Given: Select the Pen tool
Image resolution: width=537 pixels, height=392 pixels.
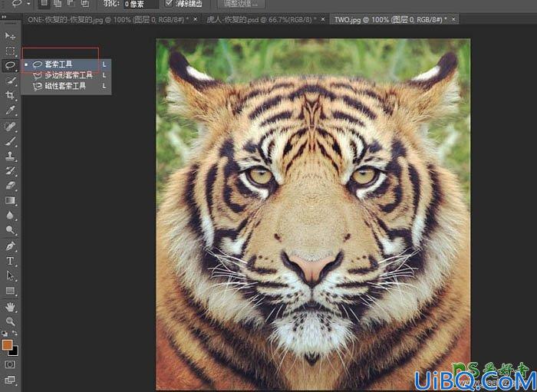Looking at the screenshot, I should click(x=10, y=246).
